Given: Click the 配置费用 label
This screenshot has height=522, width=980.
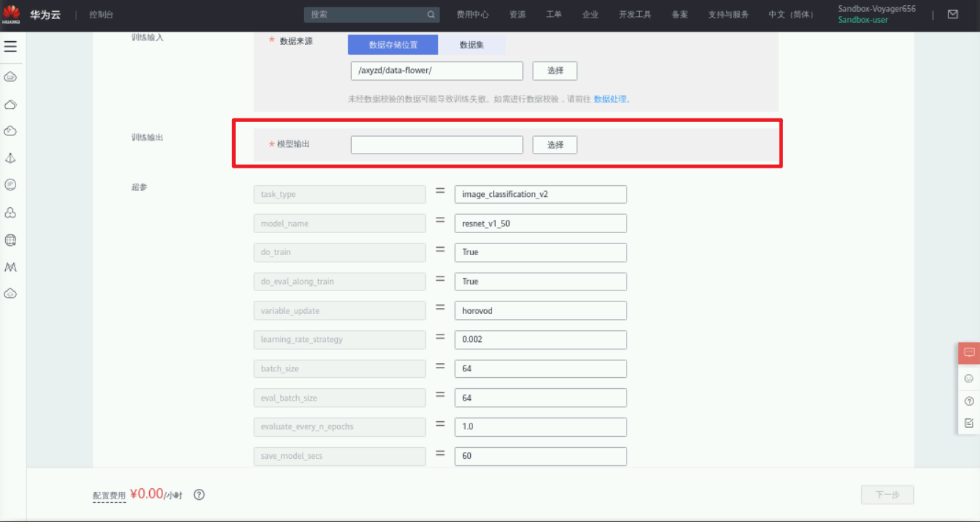Looking at the screenshot, I should (109, 496).
